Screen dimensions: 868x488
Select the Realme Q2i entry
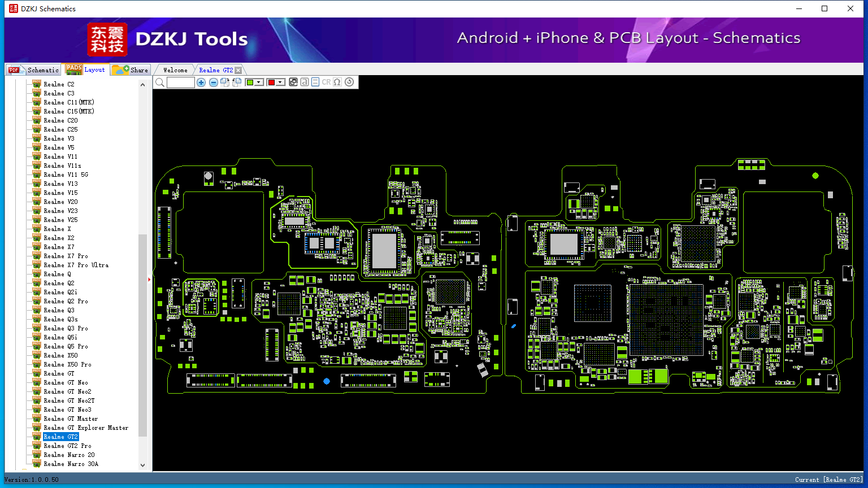(60, 292)
